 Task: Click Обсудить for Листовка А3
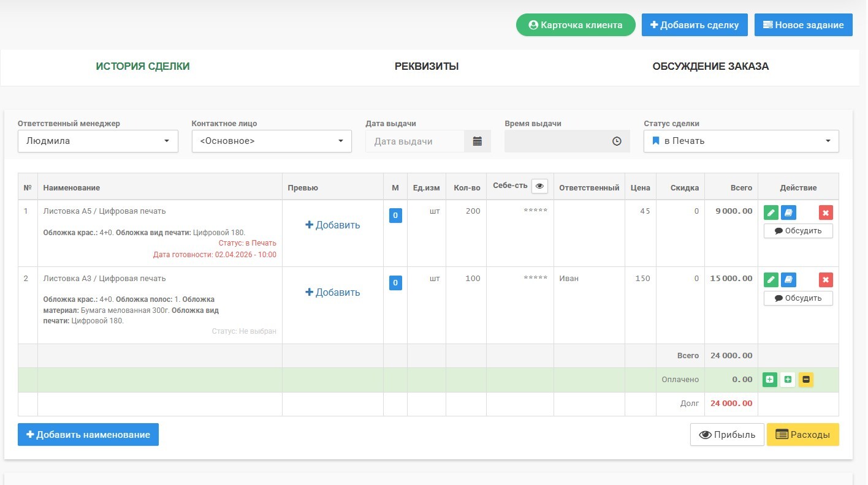pyautogui.click(x=798, y=298)
